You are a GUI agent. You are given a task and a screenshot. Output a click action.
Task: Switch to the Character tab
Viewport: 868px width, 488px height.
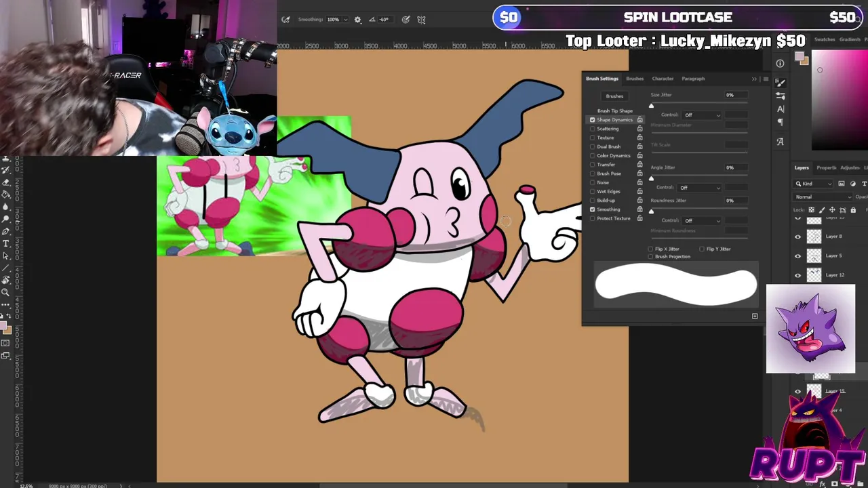663,79
